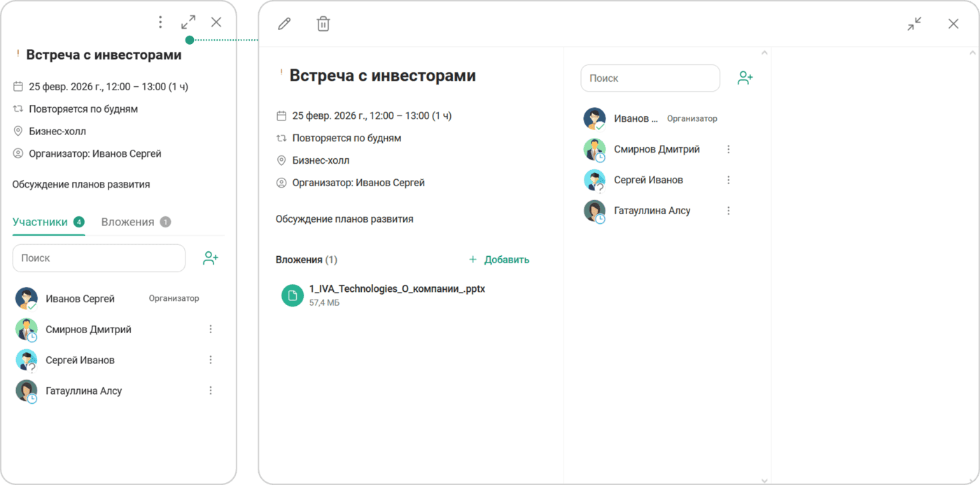Open the options menu for Смирнов Дмитрий

coord(728,148)
